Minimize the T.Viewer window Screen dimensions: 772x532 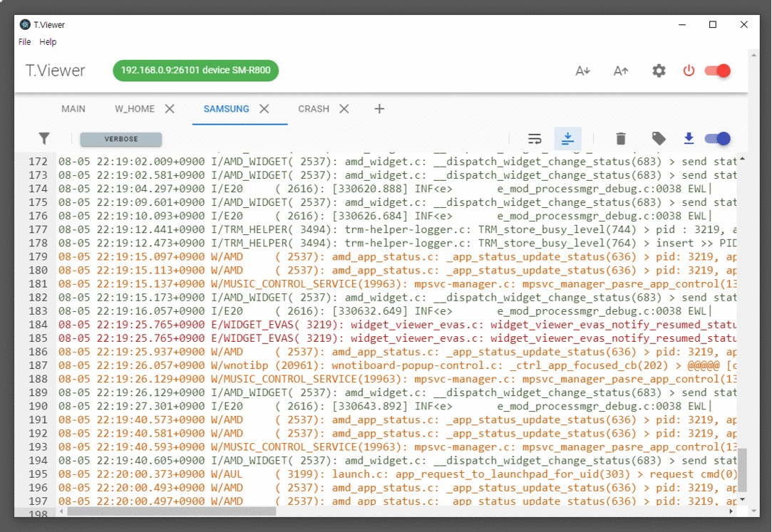tap(682, 25)
